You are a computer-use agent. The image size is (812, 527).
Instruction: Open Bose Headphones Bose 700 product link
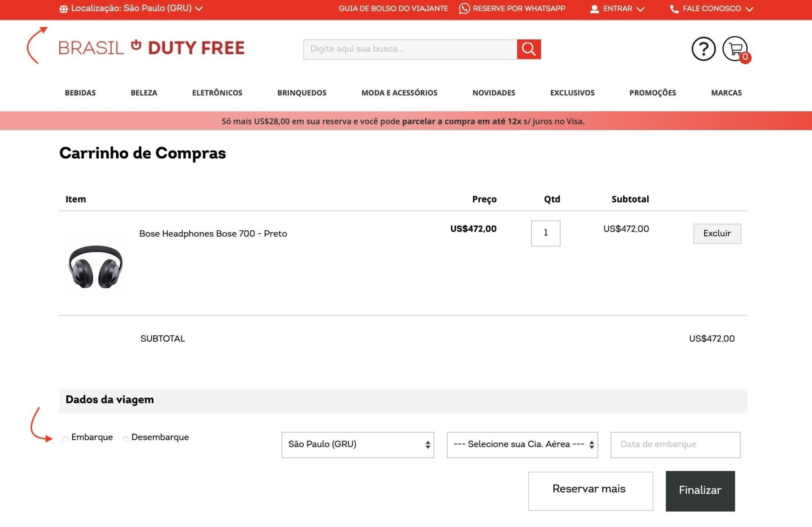pos(213,234)
